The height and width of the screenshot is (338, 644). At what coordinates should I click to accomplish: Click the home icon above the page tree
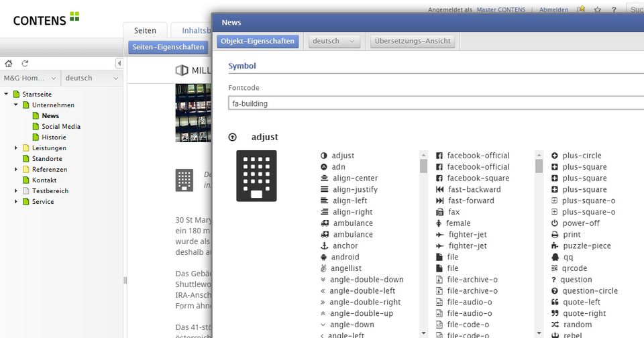point(9,64)
